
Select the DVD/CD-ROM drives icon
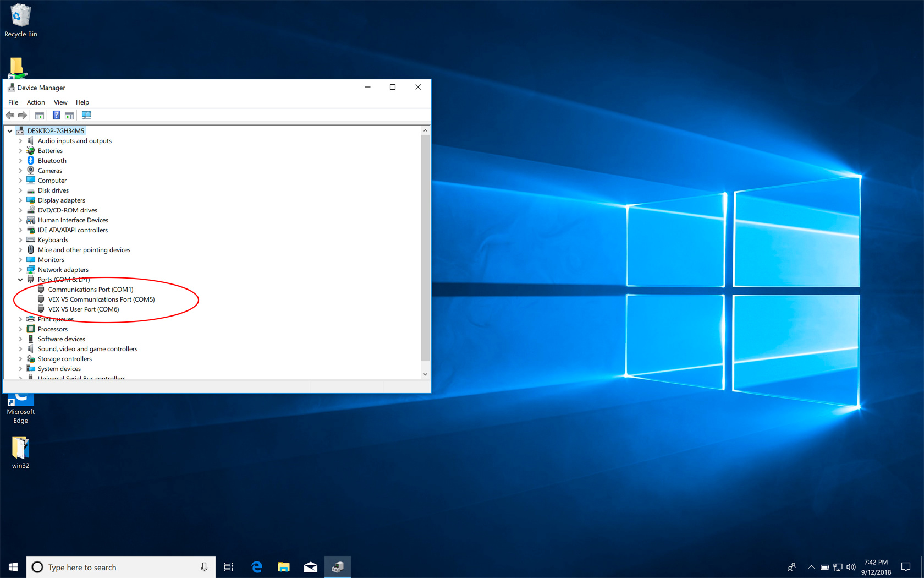click(31, 210)
